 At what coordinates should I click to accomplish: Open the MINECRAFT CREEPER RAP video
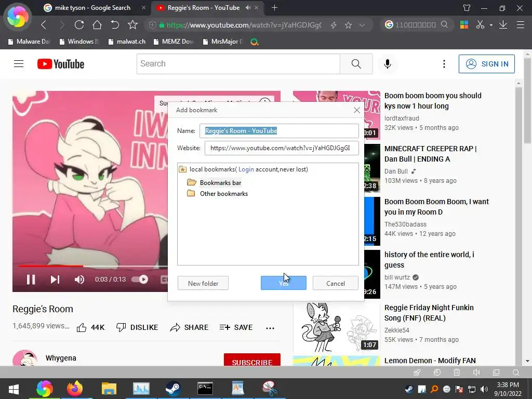[430, 154]
